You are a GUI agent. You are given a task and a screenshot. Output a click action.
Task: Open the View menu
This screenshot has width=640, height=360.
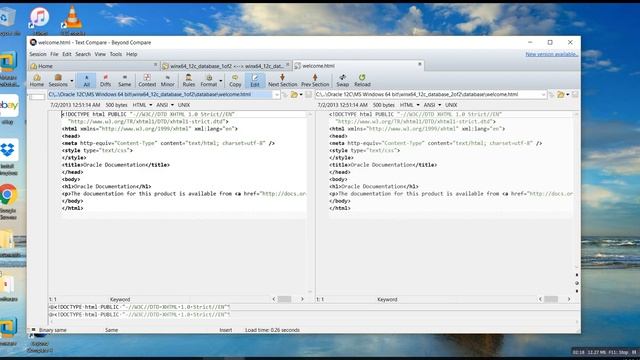[100, 54]
